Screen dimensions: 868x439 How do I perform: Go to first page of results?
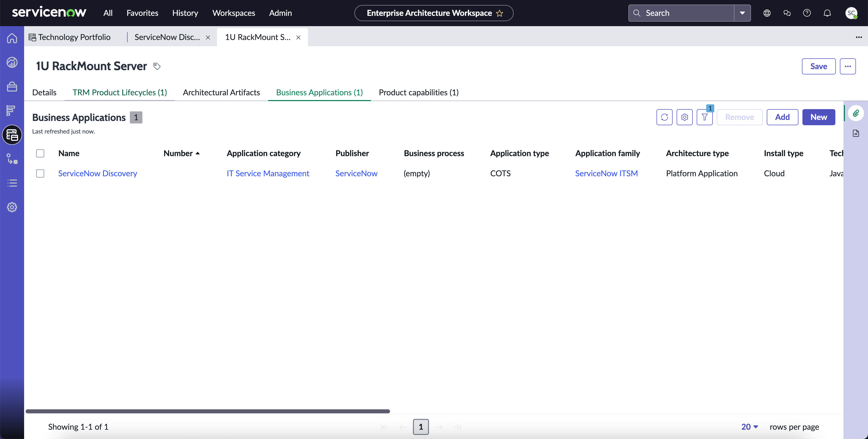(x=385, y=427)
